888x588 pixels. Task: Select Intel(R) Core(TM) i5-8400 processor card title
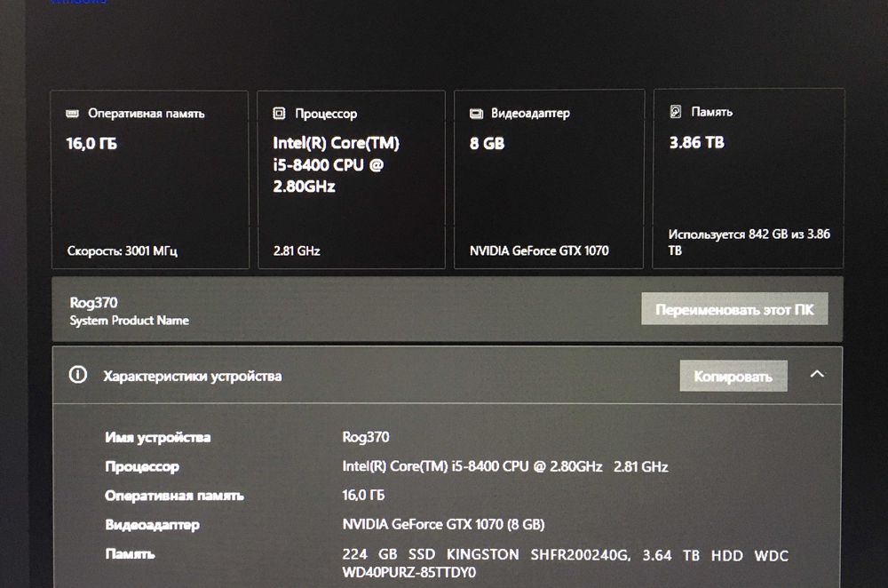(337, 164)
